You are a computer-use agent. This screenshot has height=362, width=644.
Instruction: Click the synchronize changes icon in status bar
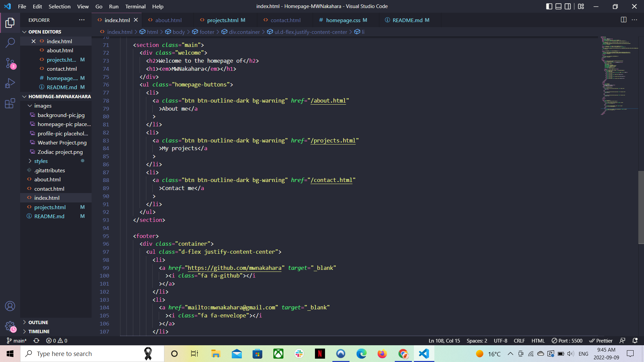tap(36, 341)
